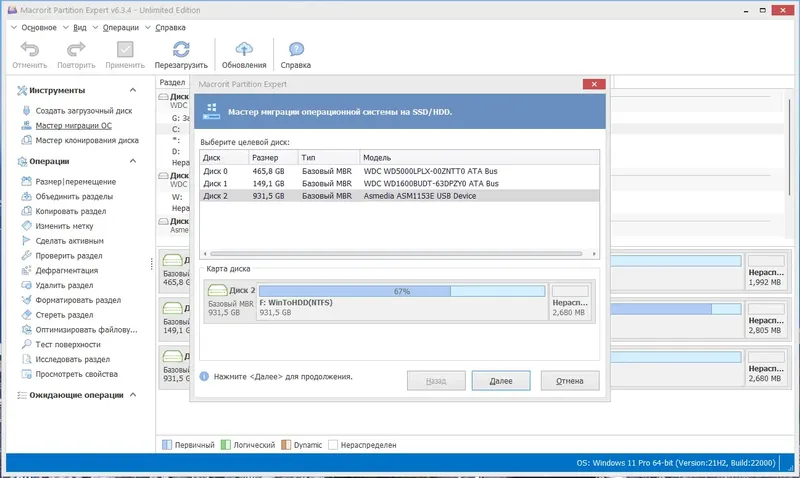Click the Размер column header
Viewport: 800px width, 478px height.
[273, 158]
